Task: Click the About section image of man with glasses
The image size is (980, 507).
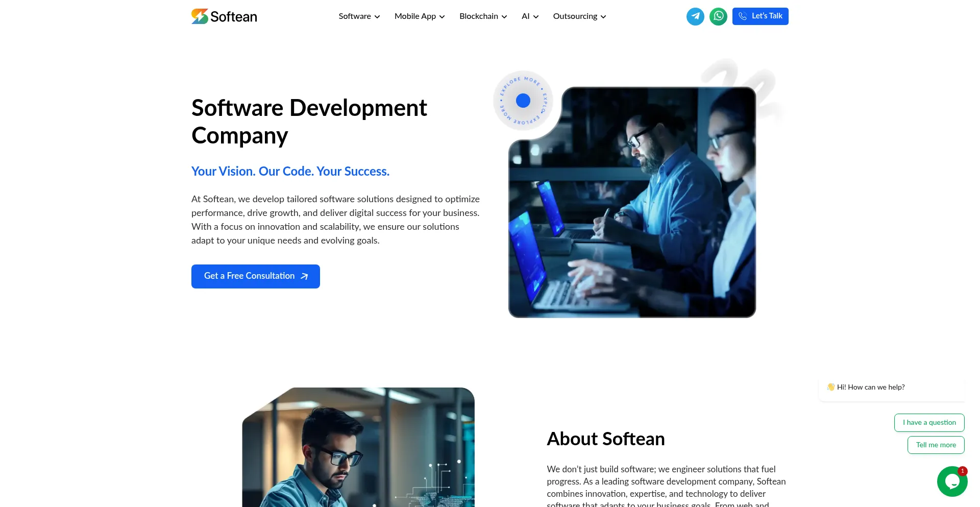Action: (x=358, y=447)
